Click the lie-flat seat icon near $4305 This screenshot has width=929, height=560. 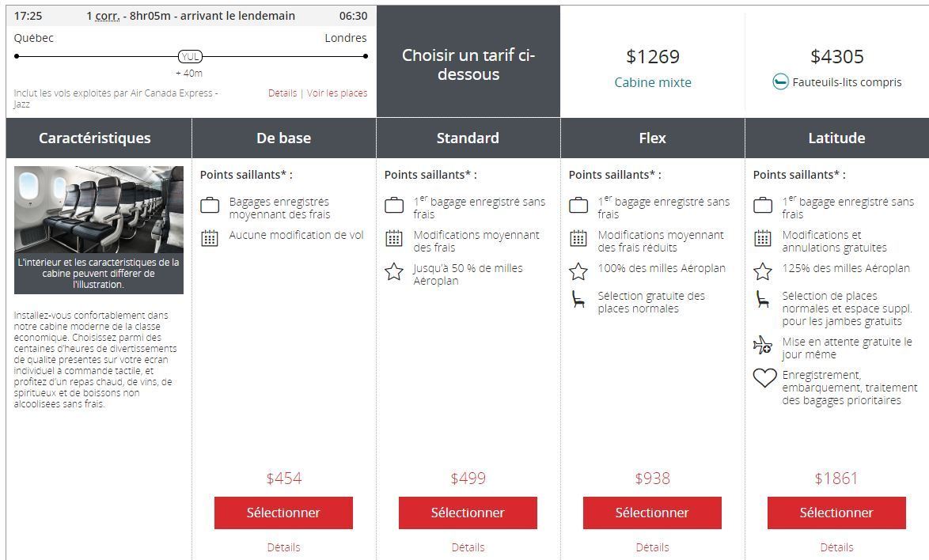click(780, 81)
